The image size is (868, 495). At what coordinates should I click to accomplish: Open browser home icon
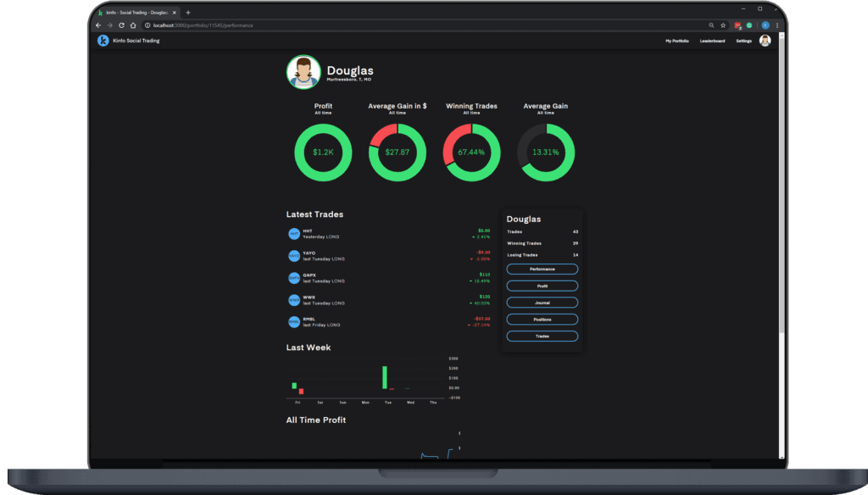133,25
